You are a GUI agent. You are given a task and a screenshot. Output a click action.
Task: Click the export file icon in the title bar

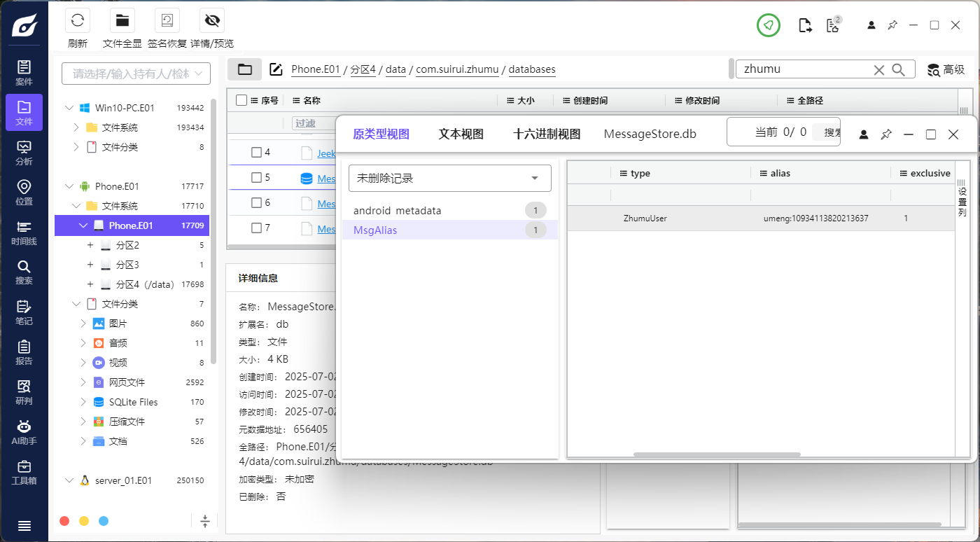(806, 25)
